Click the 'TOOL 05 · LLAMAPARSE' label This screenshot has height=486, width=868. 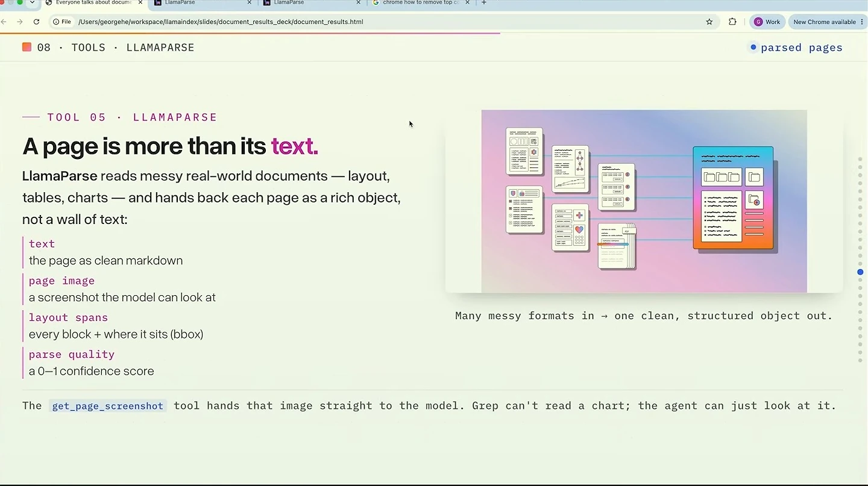132,117
